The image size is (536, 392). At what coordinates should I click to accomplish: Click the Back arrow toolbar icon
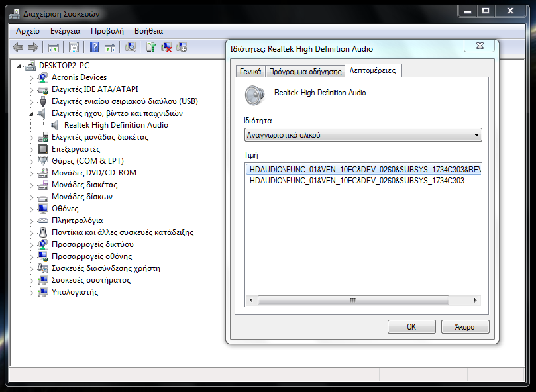point(18,47)
